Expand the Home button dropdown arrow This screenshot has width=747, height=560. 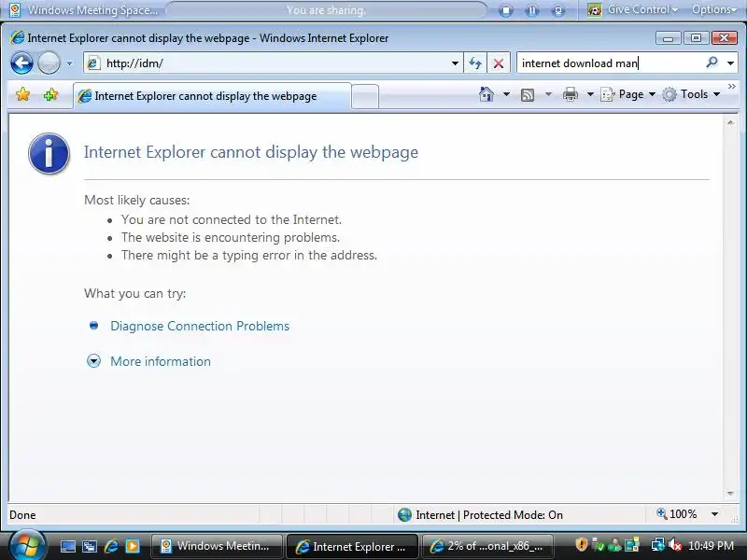[506, 94]
